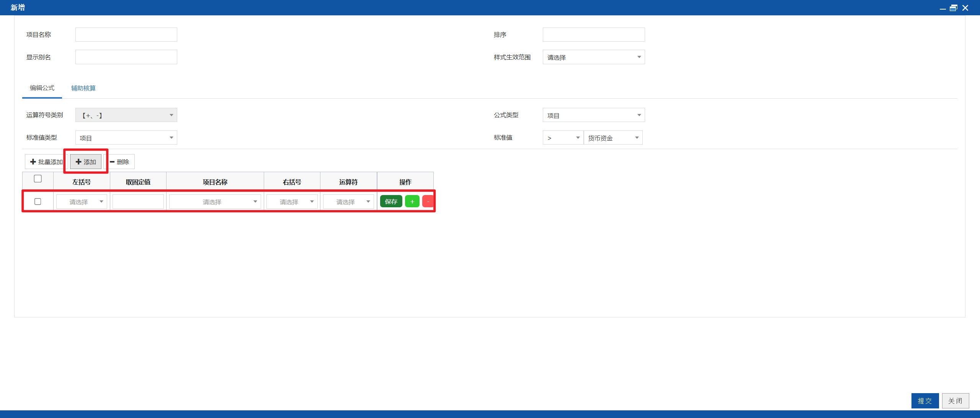Expand the 公式类型 dropdown

click(x=594, y=115)
